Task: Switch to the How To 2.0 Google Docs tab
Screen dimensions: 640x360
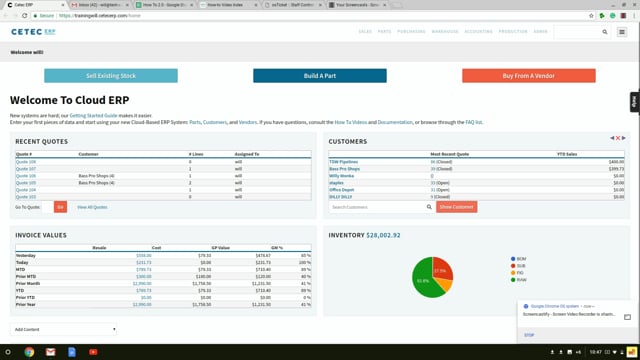Action: [x=164, y=5]
